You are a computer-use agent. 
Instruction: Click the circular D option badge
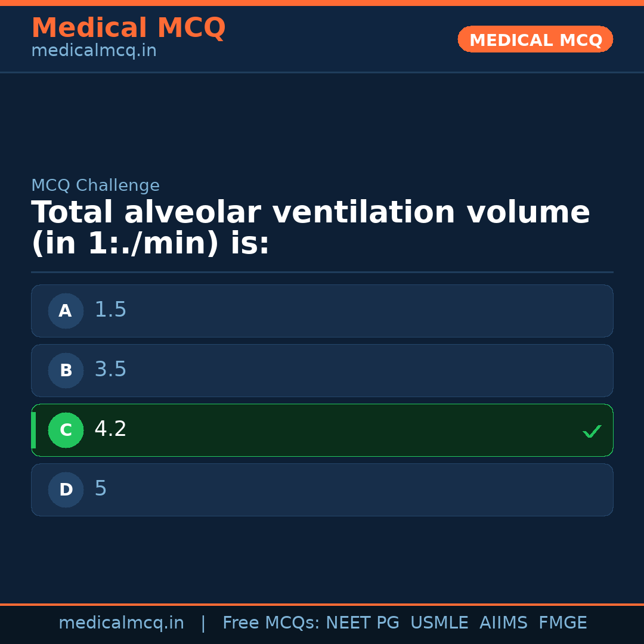click(x=66, y=490)
